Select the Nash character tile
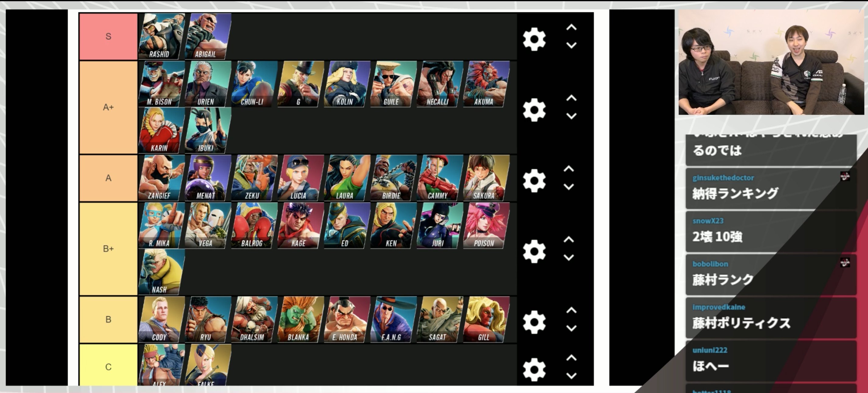The width and height of the screenshot is (868, 393). [x=162, y=272]
